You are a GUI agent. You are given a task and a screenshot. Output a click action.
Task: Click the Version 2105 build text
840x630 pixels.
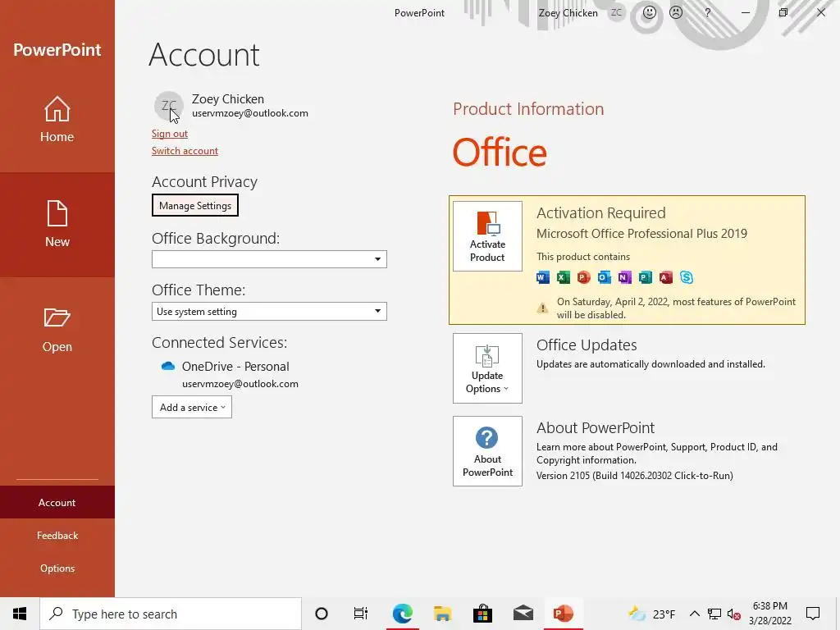(634, 475)
